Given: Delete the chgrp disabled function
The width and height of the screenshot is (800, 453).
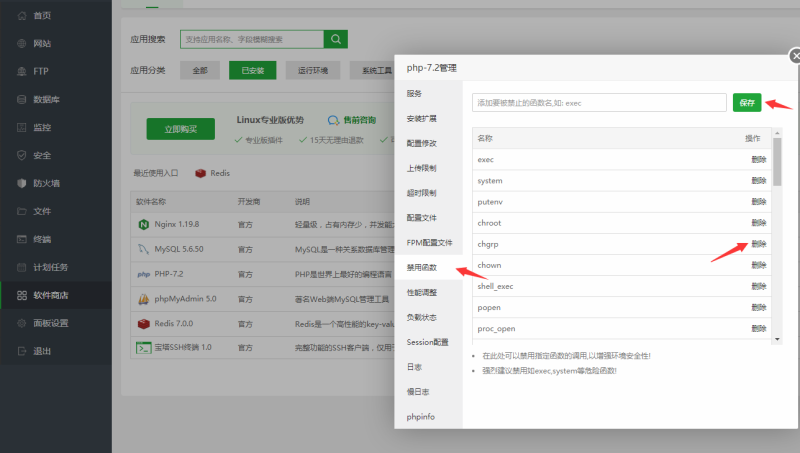Looking at the screenshot, I should click(x=759, y=244).
